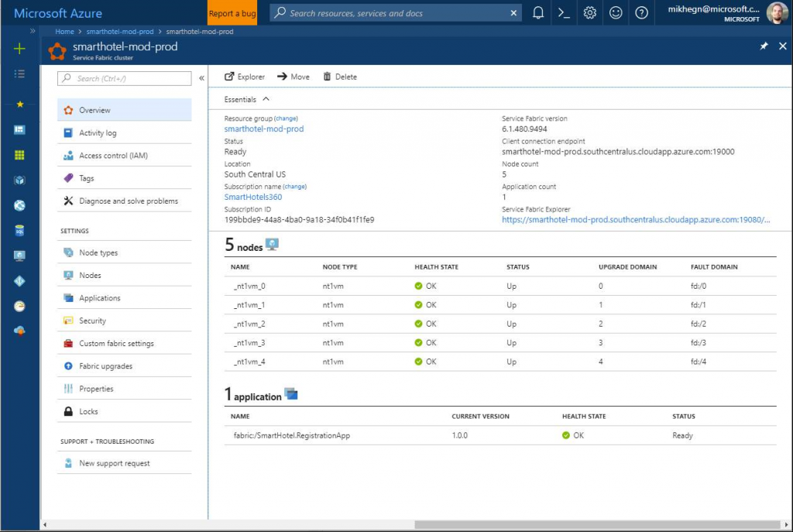Screen dimensions: 793x532
Task: Click the user profile avatar picture
Action: coord(777,13)
